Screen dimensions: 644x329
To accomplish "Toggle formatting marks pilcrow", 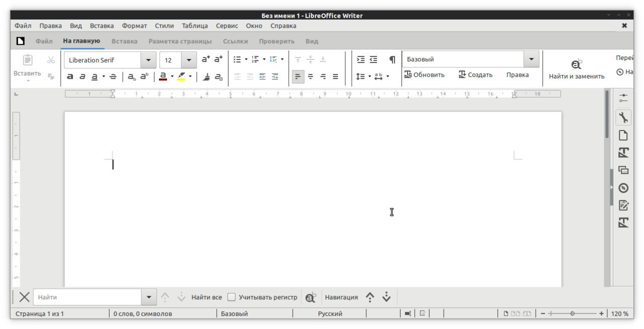I will tap(392, 59).
